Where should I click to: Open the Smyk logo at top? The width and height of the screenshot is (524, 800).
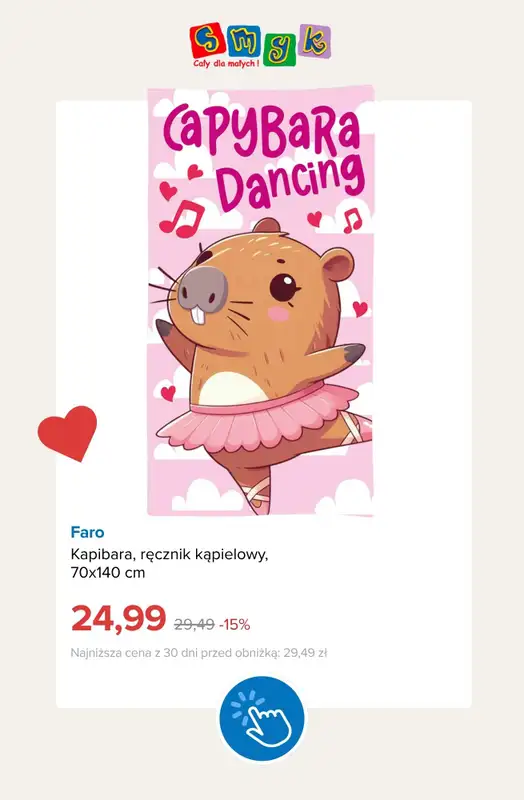(260, 45)
